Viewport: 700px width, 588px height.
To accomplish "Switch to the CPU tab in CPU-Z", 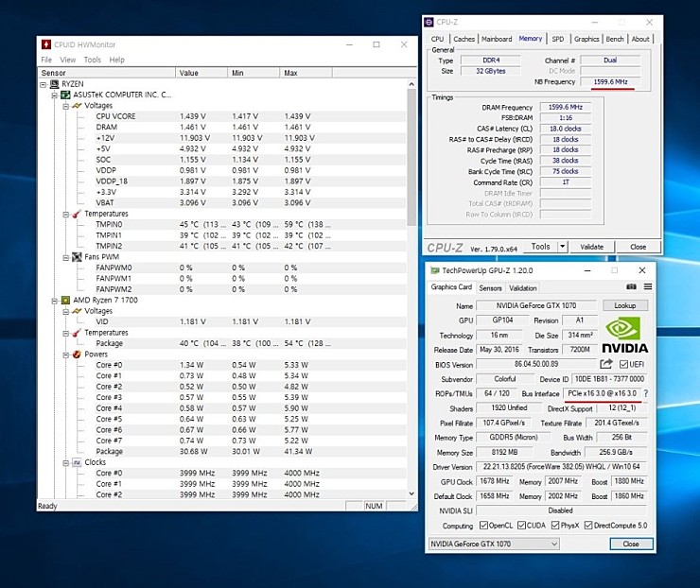I will click(437, 39).
